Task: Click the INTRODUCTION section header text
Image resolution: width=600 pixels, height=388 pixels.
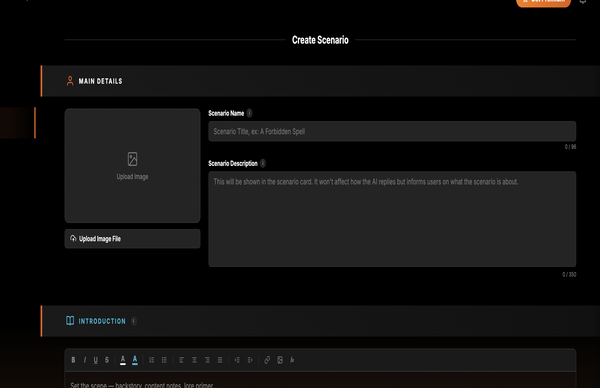Action: pos(102,321)
